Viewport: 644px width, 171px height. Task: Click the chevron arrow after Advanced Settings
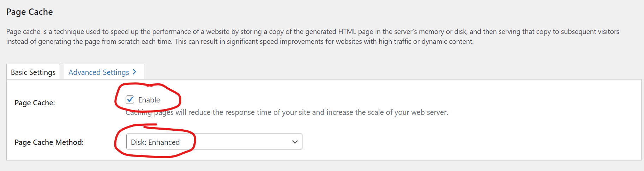pyautogui.click(x=134, y=72)
